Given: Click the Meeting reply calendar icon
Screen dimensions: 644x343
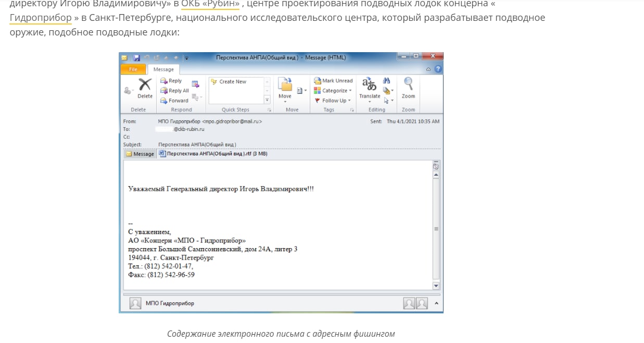Looking at the screenshot, I should (195, 84).
